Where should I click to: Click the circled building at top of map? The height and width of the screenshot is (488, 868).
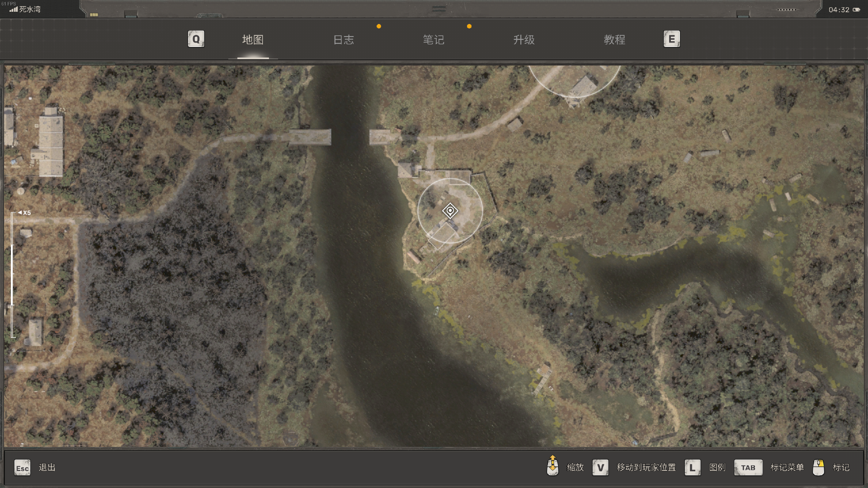pos(583,85)
